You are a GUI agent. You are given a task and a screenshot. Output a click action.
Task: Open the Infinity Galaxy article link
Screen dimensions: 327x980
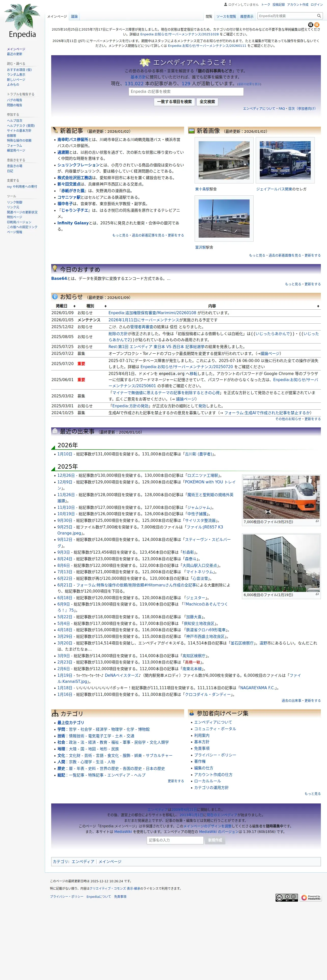click(x=73, y=223)
